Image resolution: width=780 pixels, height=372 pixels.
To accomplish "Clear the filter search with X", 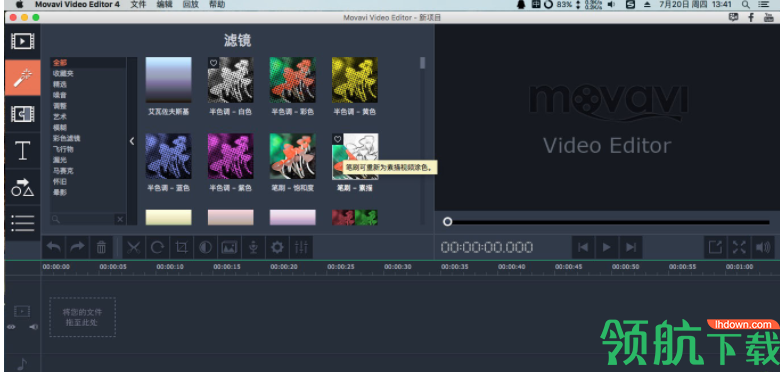I will tap(120, 219).
